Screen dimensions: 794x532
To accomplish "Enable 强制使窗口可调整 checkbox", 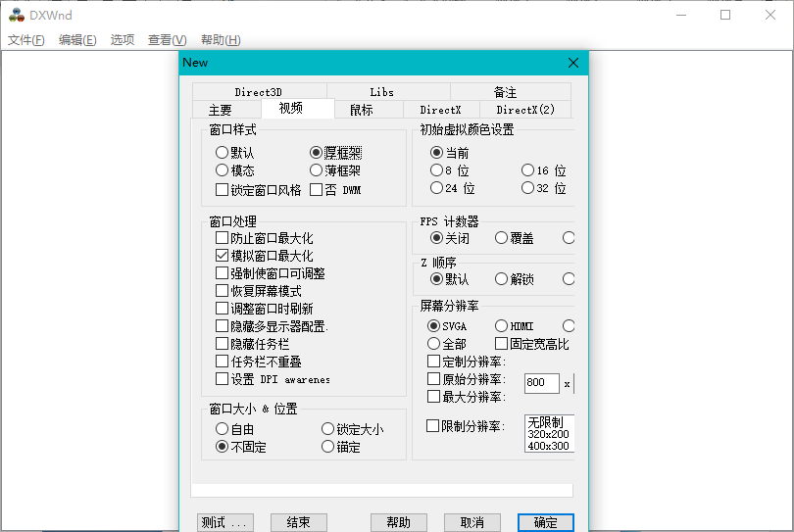I will pyautogui.click(x=222, y=273).
